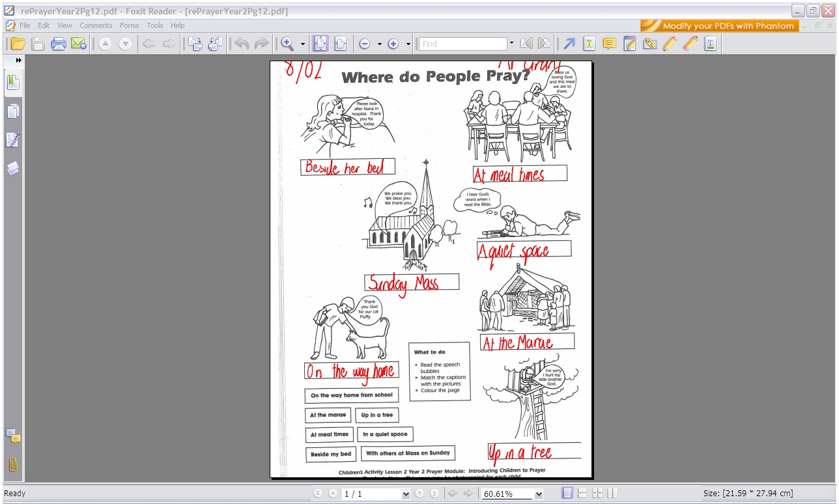Go to previous page in status bar
The width and height of the screenshot is (839, 504).
coord(332,494)
